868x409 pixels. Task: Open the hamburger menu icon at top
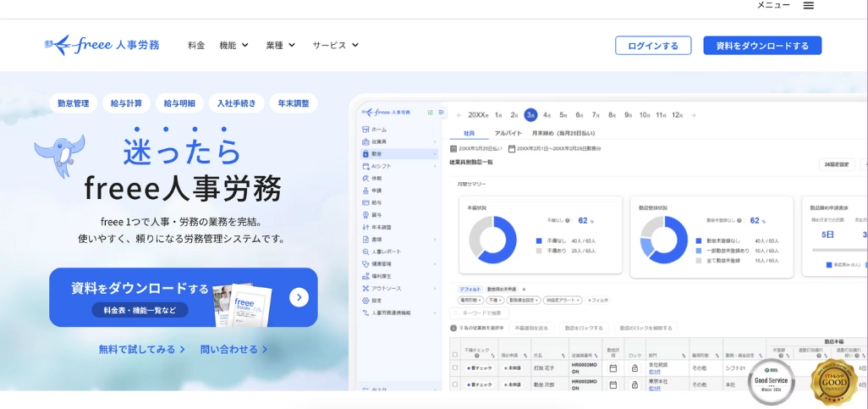[x=809, y=6]
